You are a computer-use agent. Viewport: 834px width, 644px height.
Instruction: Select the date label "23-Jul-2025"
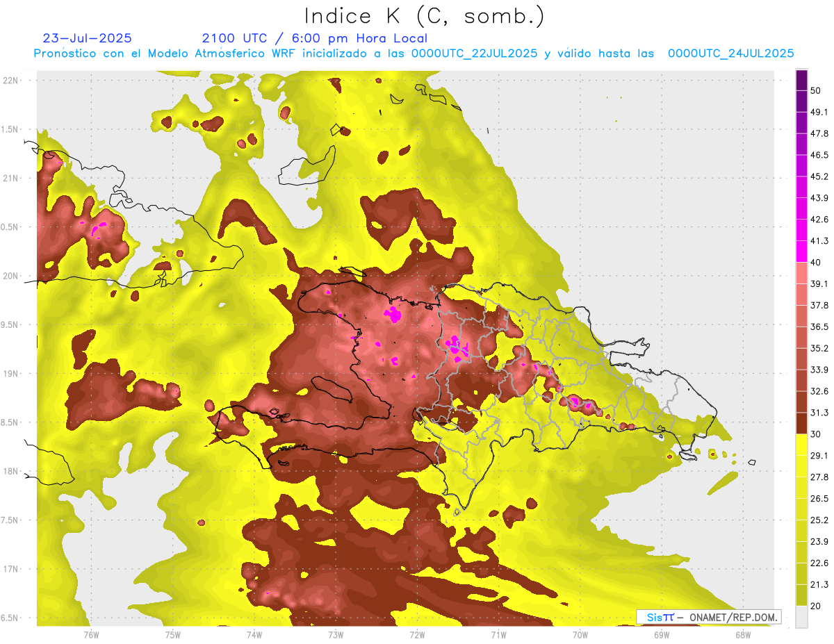[87, 38]
